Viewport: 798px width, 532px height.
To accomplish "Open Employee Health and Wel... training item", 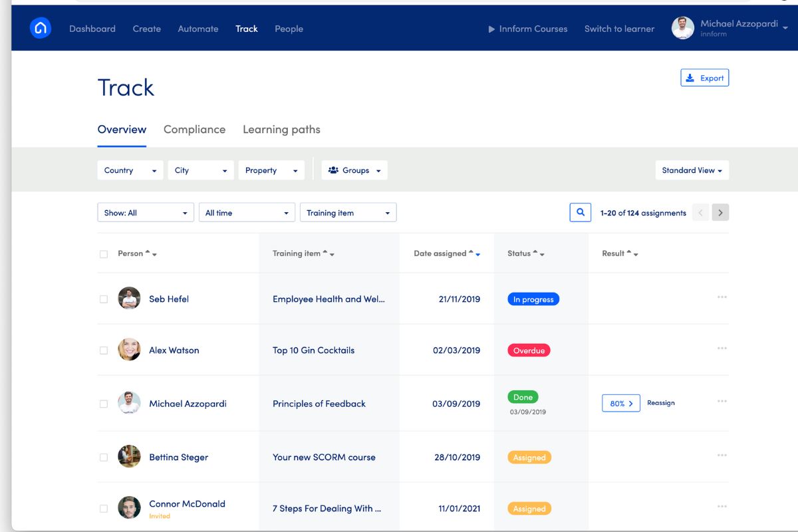I will pyautogui.click(x=329, y=299).
